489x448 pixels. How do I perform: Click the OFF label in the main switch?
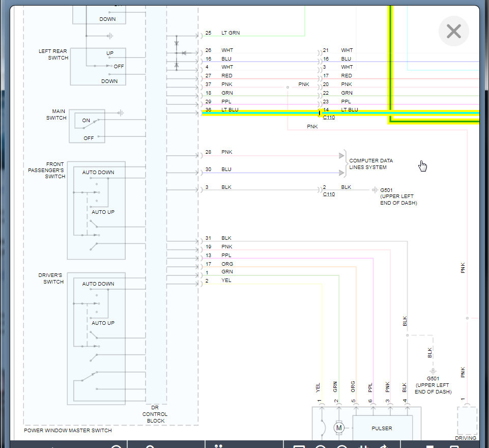coord(89,138)
